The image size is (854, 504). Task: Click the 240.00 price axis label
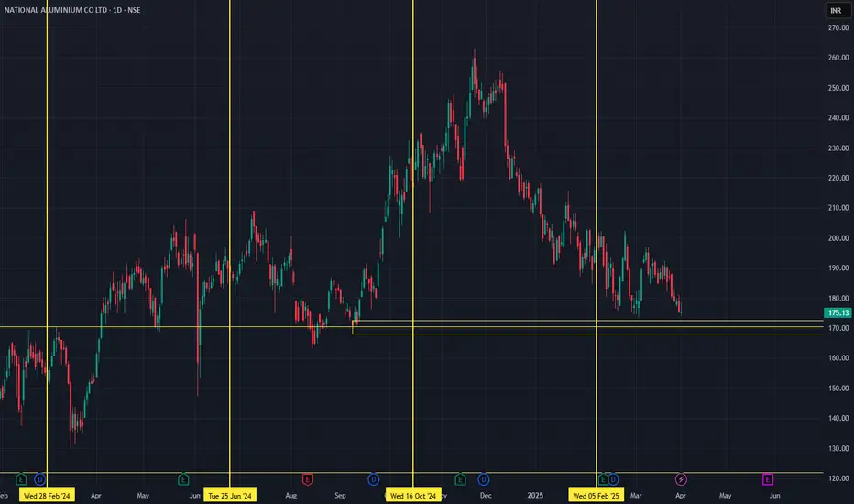[838, 117]
